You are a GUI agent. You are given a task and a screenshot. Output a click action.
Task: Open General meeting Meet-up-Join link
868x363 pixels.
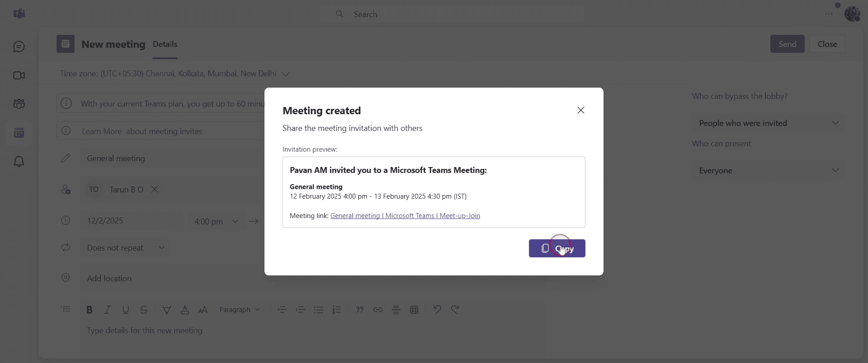click(405, 216)
